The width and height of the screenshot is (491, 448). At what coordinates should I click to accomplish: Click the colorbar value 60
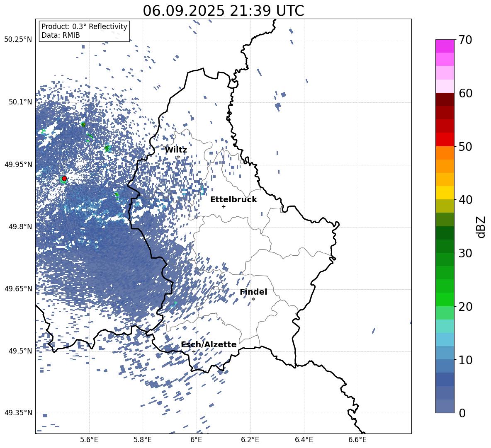465,93
